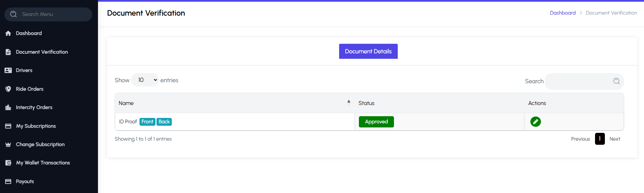
Task: Click the Drivers ID card icon
Action: (x=8, y=70)
